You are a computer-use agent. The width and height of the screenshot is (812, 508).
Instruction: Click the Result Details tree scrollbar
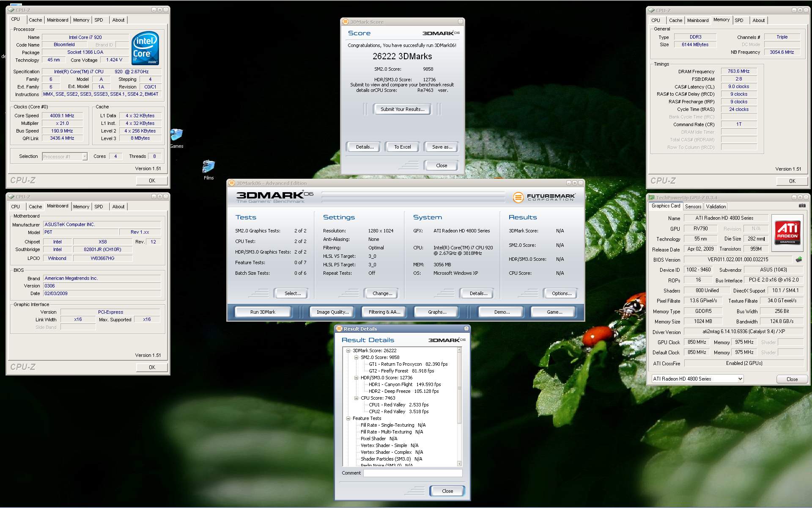point(460,407)
